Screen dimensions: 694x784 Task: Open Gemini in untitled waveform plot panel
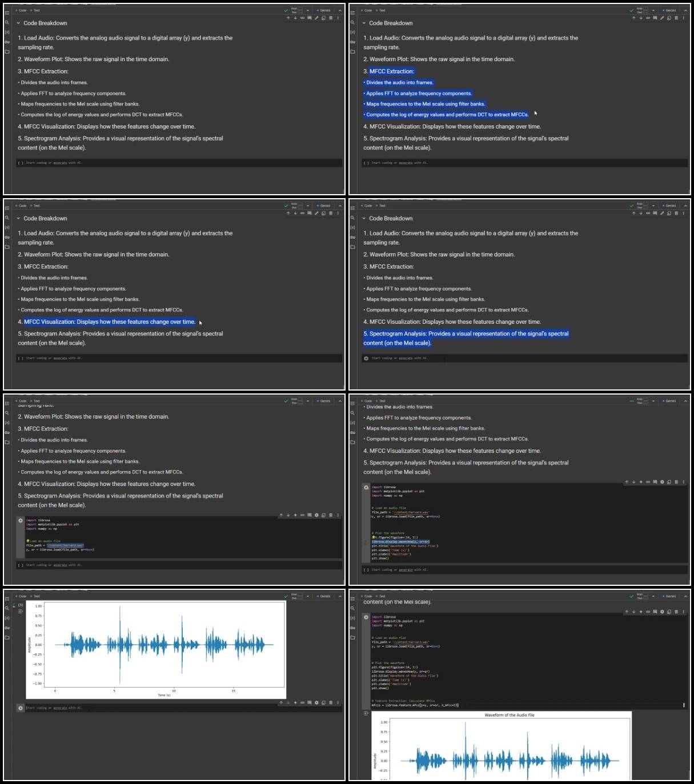pos(324,596)
